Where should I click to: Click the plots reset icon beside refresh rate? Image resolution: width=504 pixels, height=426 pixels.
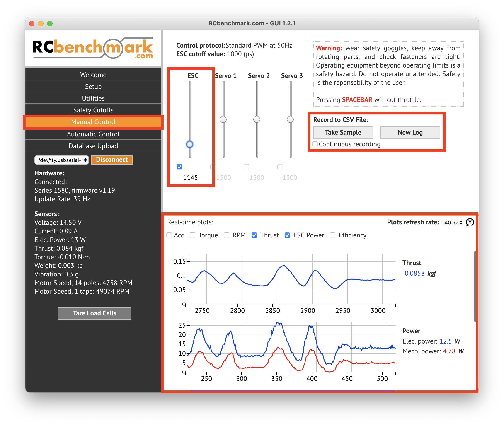point(470,222)
